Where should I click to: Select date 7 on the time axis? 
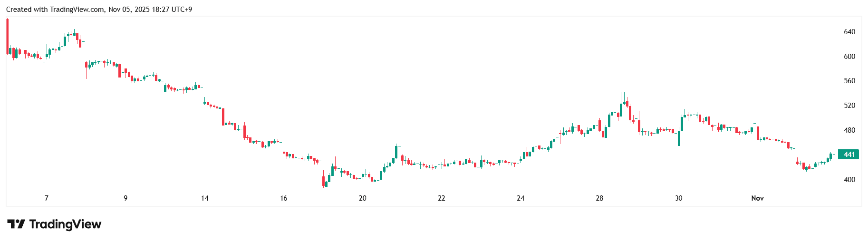tap(47, 198)
